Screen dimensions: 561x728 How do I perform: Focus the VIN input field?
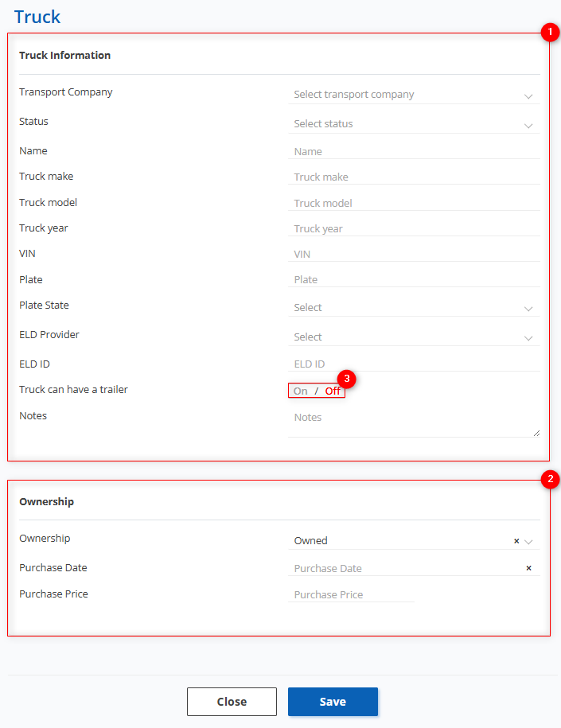pos(413,255)
